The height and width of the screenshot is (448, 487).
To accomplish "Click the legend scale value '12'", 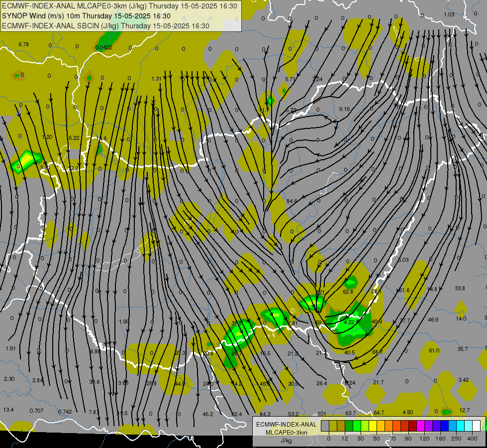I will [x=344, y=439].
